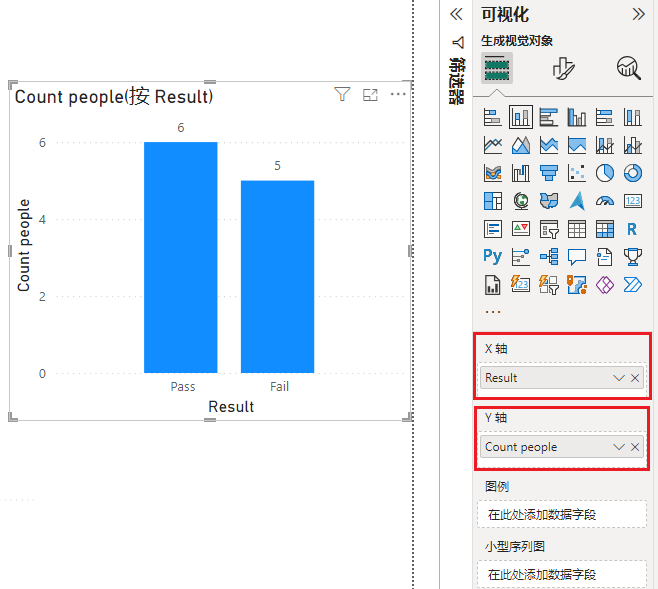Select the Azure map arrow visual

(577, 201)
